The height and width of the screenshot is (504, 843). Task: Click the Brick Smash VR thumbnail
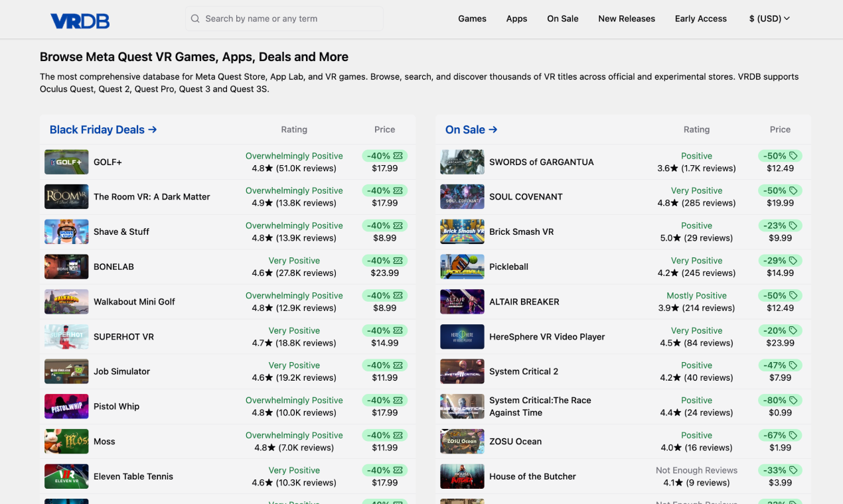pos(462,231)
